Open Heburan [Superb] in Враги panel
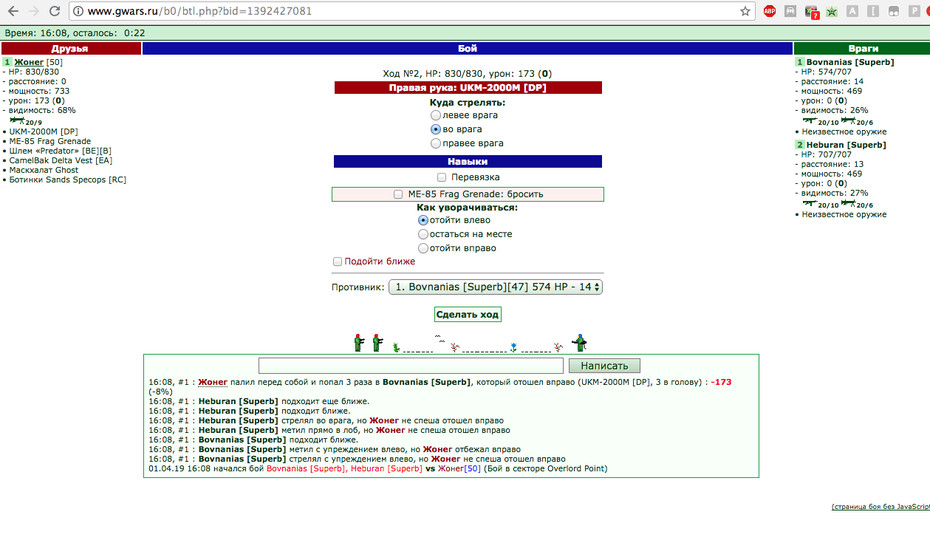 (x=846, y=145)
